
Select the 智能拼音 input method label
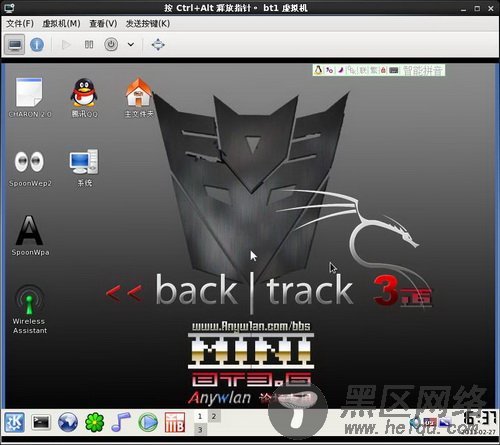[423, 70]
